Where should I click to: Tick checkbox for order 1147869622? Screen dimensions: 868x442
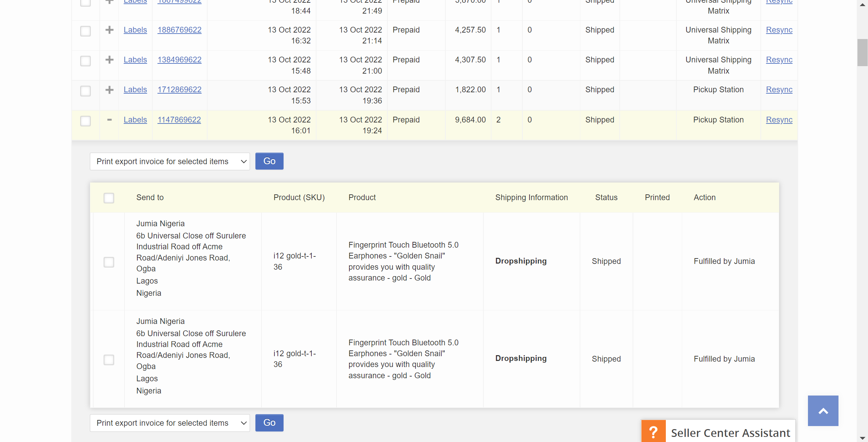[85, 121]
